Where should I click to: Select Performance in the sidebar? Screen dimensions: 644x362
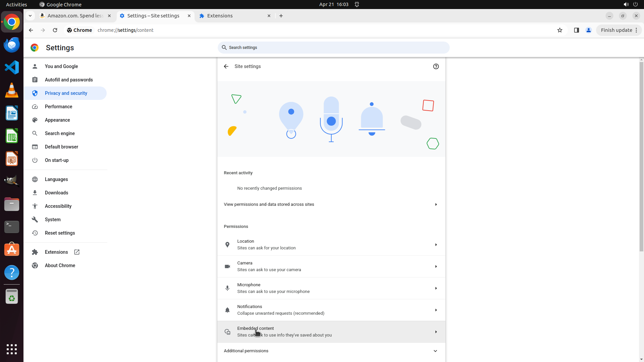tap(59, 107)
